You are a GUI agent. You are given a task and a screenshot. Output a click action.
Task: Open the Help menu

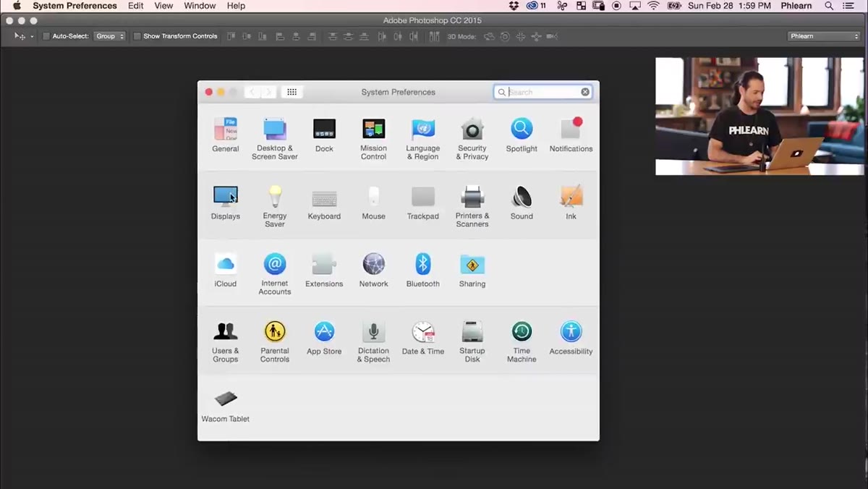pos(236,6)
